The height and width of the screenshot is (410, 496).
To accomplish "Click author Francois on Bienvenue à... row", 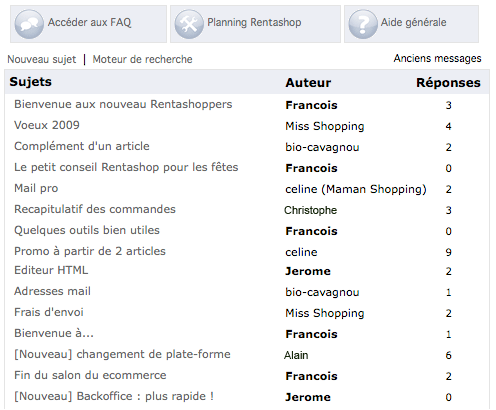I will click(x=311, y=334).
